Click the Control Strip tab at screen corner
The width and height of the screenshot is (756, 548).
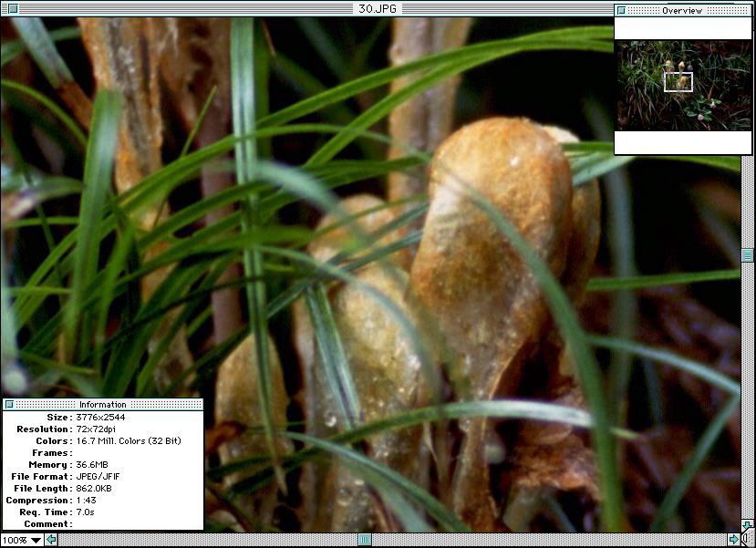(750, 539)
